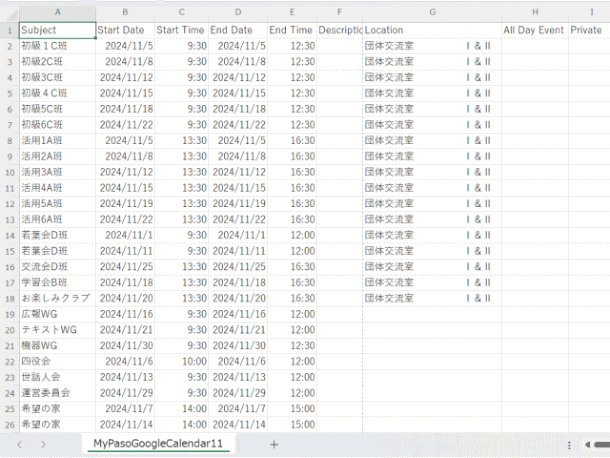The image size is (610, 458).
Task: Select column G header
Action: (431, 13)
